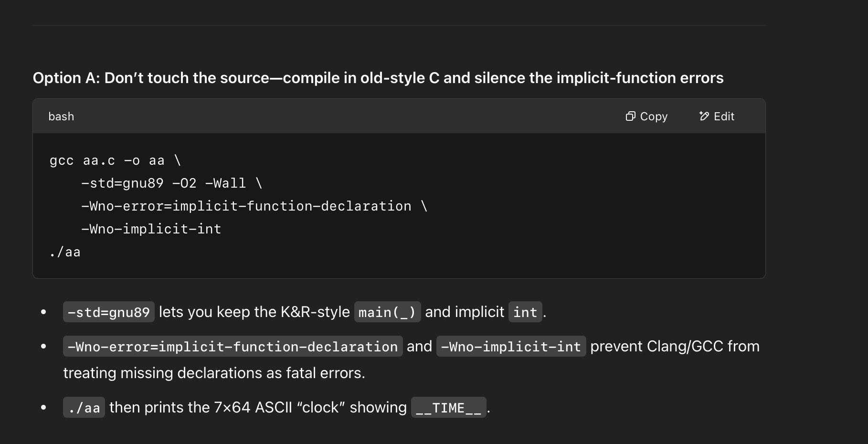Click the inline 'int' code snippet
Viewport: 868px width, 444px height.
click(525, 312)
